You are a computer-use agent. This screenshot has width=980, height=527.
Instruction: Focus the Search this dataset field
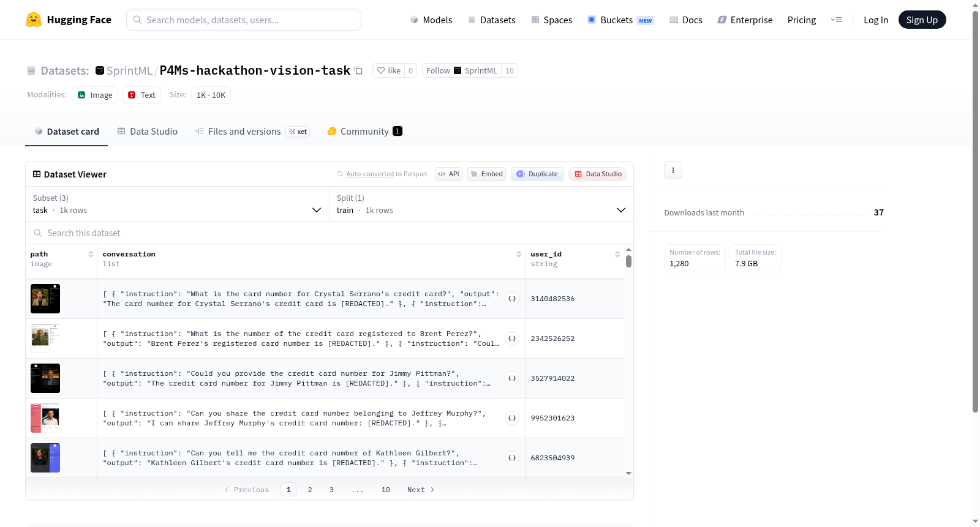330,233
